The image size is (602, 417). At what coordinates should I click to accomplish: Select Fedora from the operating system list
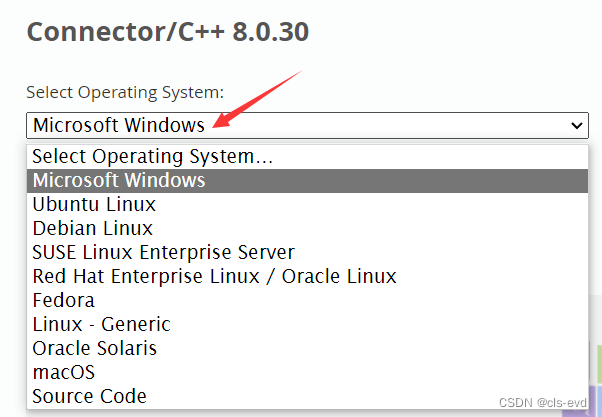64,300
